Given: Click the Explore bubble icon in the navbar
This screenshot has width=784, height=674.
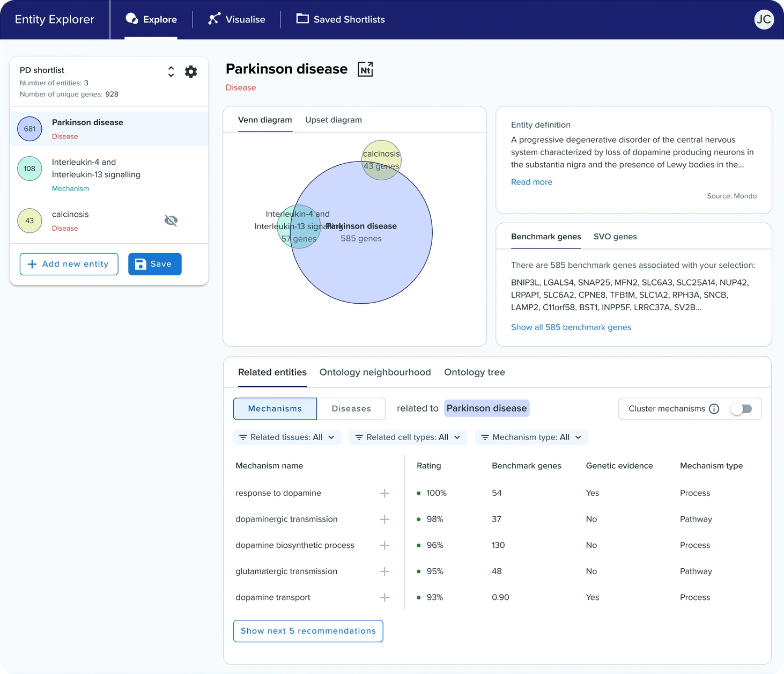Looking at the screenshot, I should point(131,19).
